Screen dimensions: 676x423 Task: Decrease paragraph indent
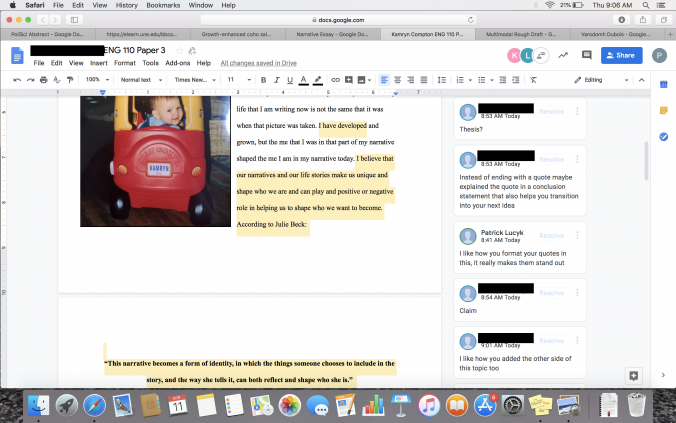pyautogui.click(x=502, y=80)
